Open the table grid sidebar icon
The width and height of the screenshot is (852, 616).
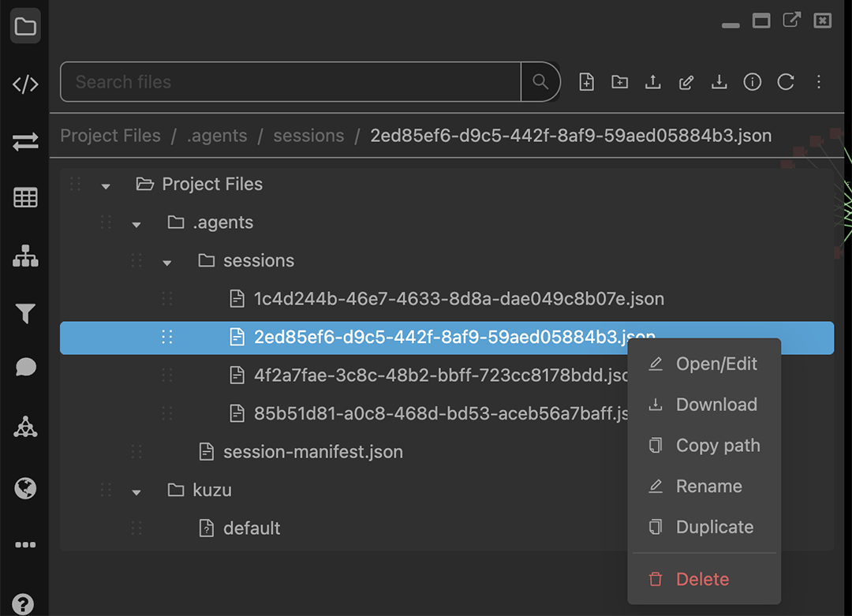[x=25, y=198]
